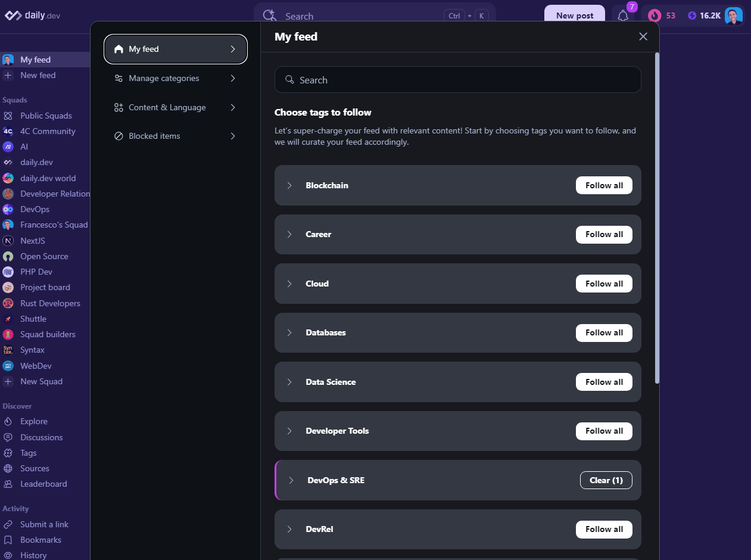Open Project board squad in sidebar

pos(45,287)
